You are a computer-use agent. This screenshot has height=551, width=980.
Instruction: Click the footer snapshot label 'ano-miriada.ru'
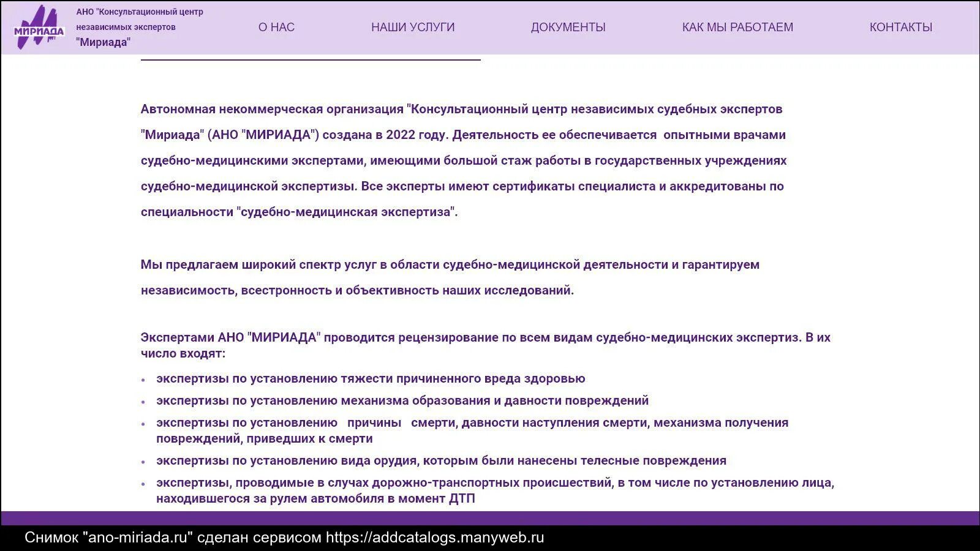[138, 538]
